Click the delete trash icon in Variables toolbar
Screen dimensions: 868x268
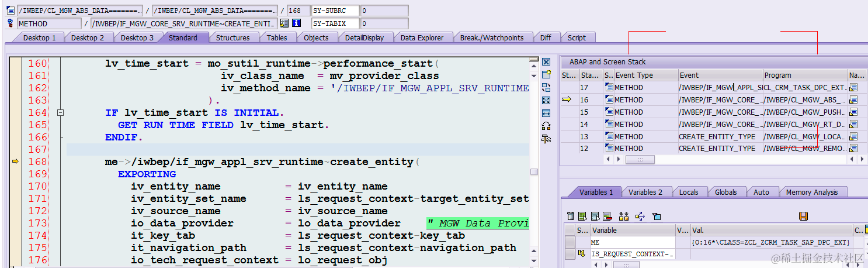pos(571,217)
